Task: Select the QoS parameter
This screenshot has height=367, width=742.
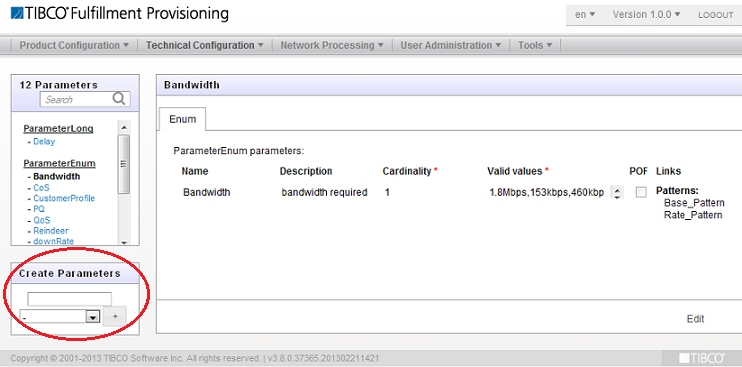Action: pos(42,220)
